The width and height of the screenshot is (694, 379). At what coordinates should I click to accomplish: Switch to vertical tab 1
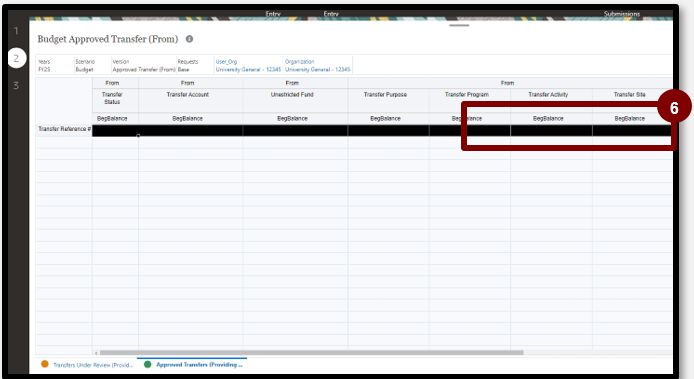16,31
